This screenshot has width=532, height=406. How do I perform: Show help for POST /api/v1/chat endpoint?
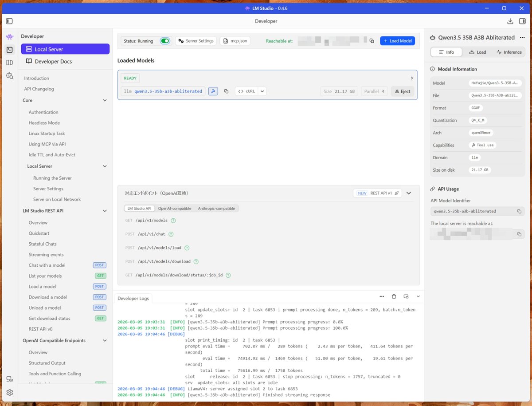pos(171,234)
